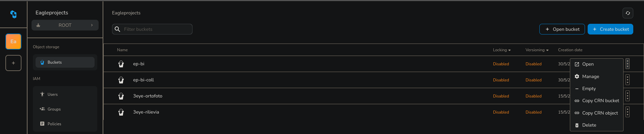Click the plus icon to add account
Image resolution: width=644 pixels, height=134 pixels.
pyautogui.click(x=13, y=63)
